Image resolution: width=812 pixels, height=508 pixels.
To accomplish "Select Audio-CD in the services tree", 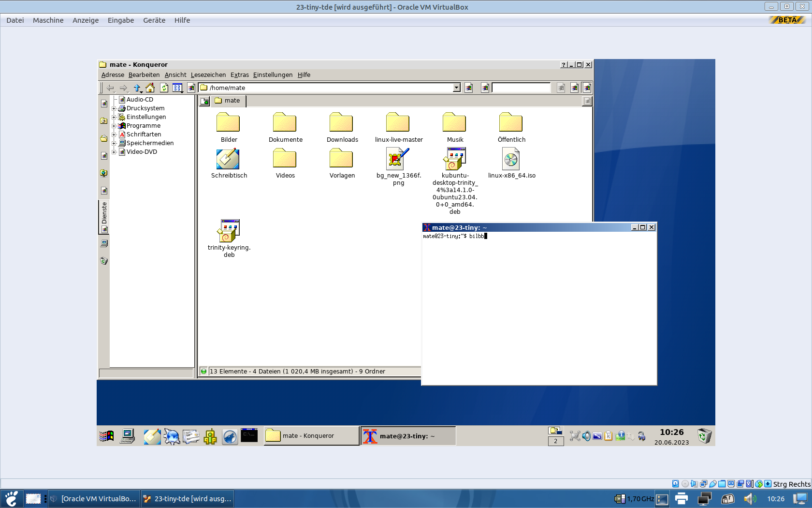I will (x=140, y=100).
